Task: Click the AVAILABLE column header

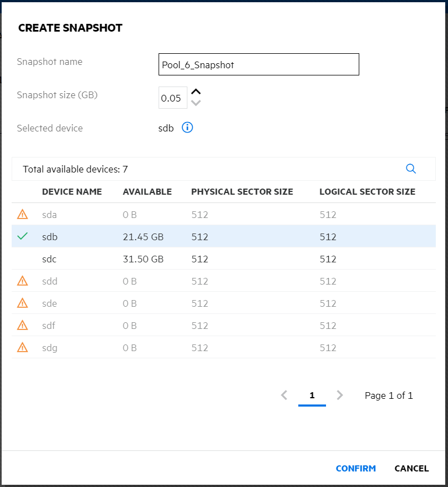Action: 147,191
